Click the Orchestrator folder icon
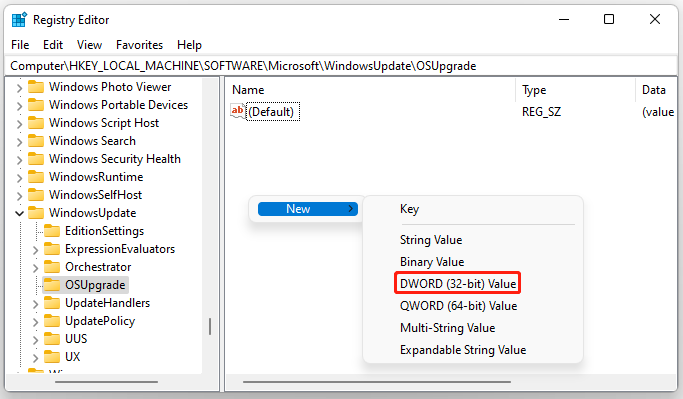This screenshot has width=683, height=399. (x=52, y=267)
